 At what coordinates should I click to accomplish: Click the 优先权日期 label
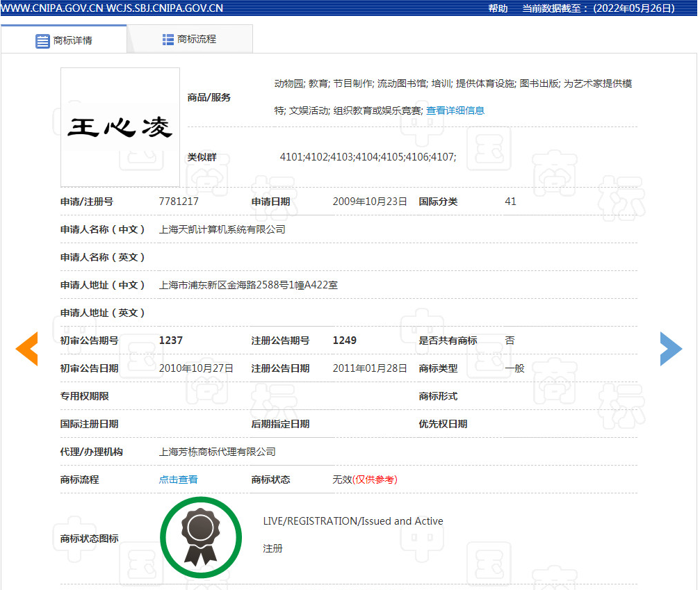click(443, 423)
